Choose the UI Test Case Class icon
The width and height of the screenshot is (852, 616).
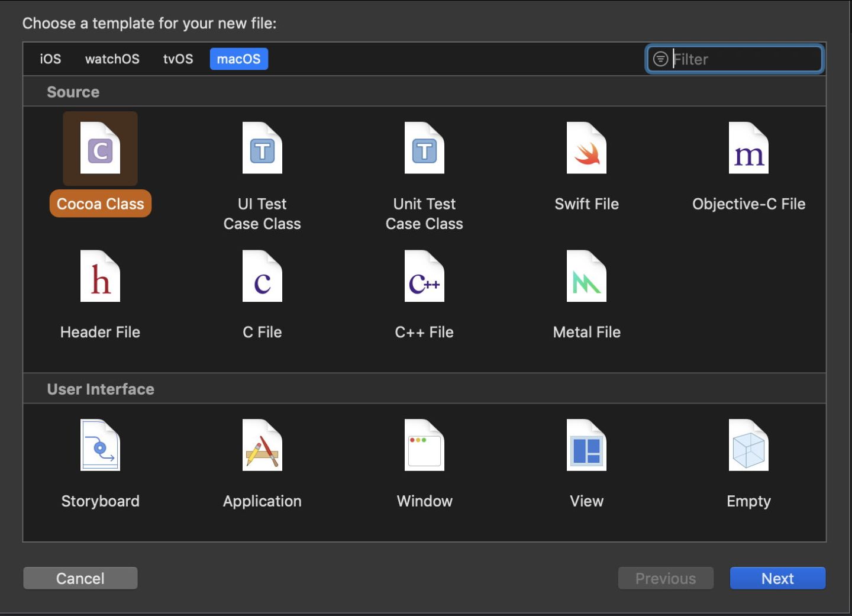click(x=262, y=148)
